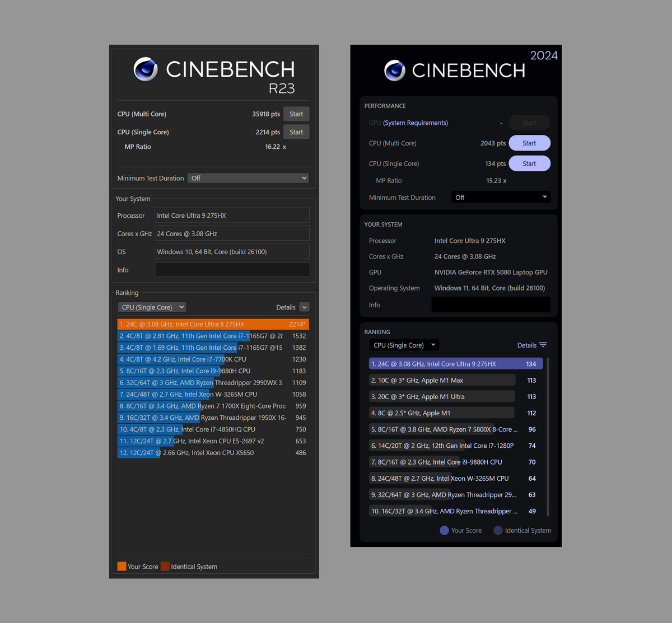Click the empty Info field in Cinebench 2024

click(491, 305)
